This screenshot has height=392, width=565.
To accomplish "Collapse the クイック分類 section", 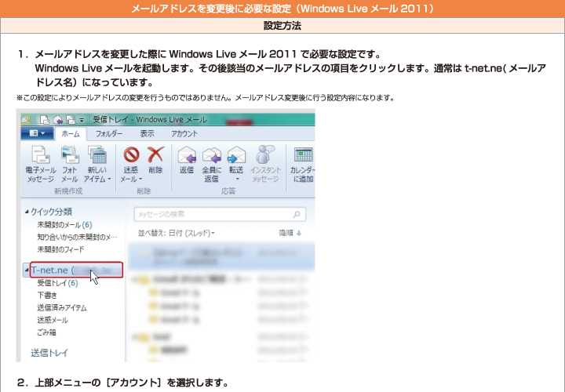I will click(27, 212).
